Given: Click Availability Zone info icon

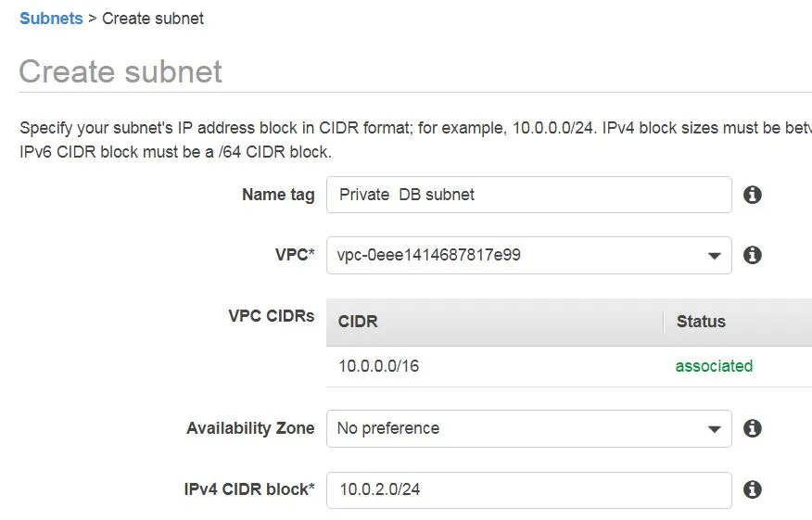Looking at the screenshot, I should tap(752, 428).
